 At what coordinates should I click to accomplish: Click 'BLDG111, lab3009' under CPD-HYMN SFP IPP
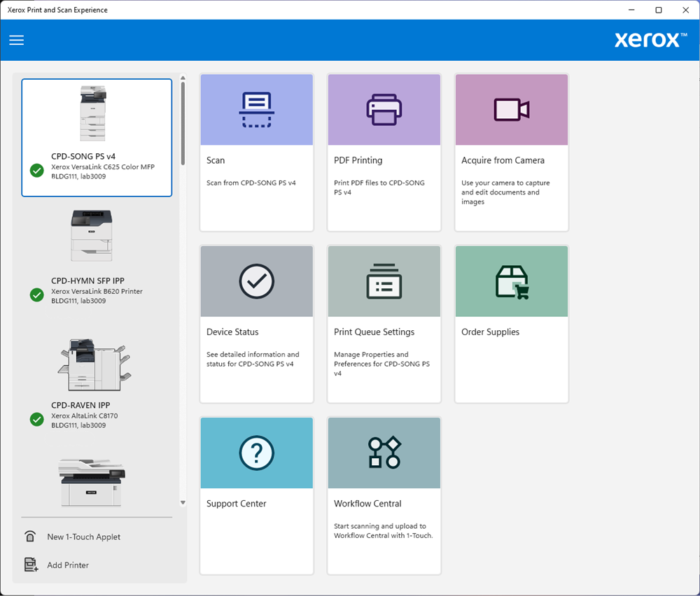tap(78, 301)
